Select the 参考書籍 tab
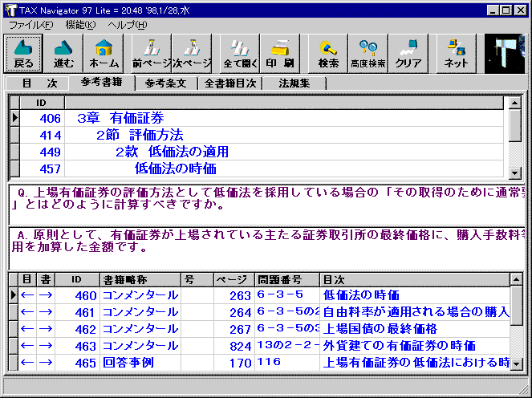 coord(101,83)
